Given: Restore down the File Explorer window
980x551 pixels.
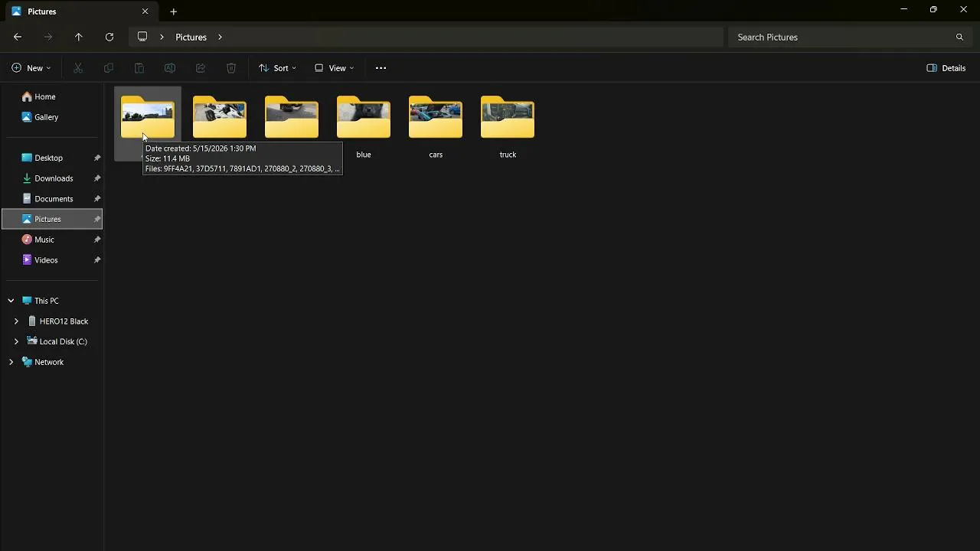Looking at the screenshot, I should (933, 9).
